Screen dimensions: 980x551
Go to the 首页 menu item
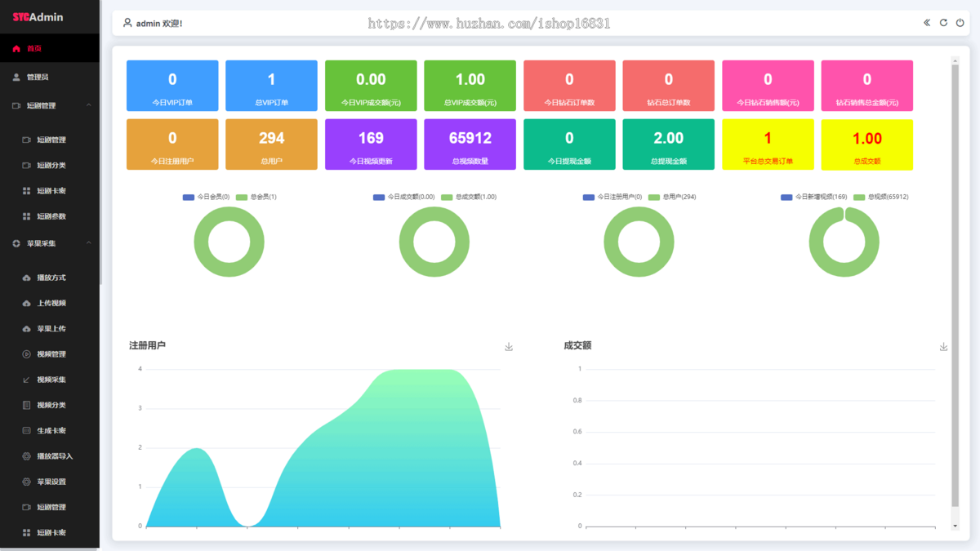[x=33, y=49]
